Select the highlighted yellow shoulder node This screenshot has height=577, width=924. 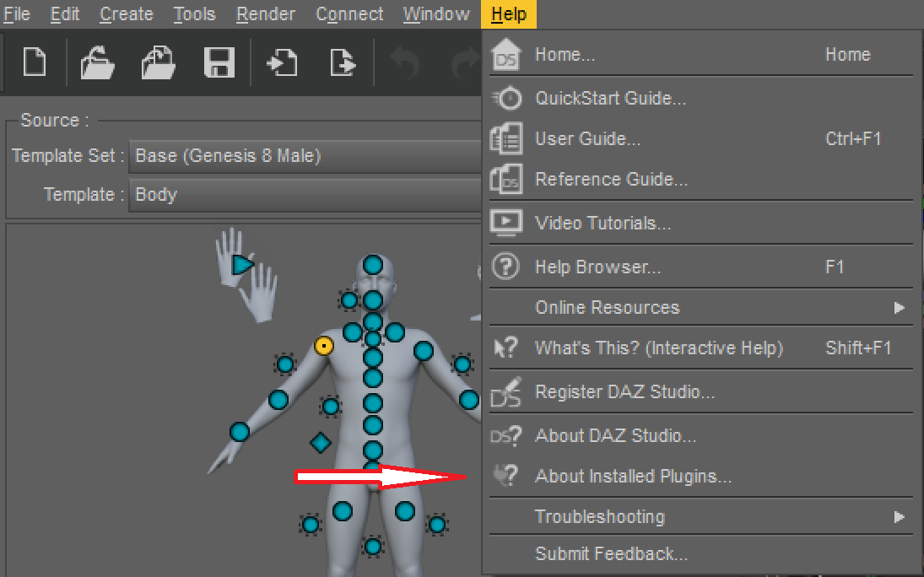coord(323,345)
